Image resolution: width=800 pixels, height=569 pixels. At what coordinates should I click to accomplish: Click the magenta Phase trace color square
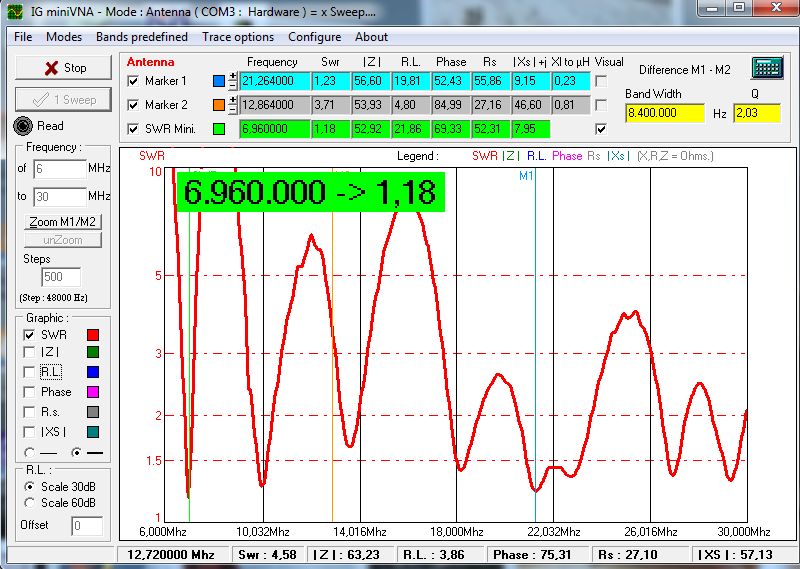(94, 392)
